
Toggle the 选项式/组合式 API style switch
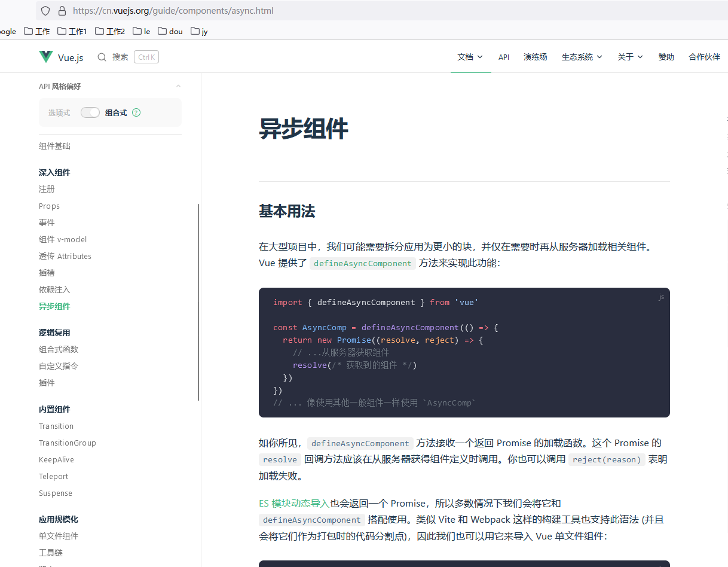pyautogui.click(x=90, y=112)
